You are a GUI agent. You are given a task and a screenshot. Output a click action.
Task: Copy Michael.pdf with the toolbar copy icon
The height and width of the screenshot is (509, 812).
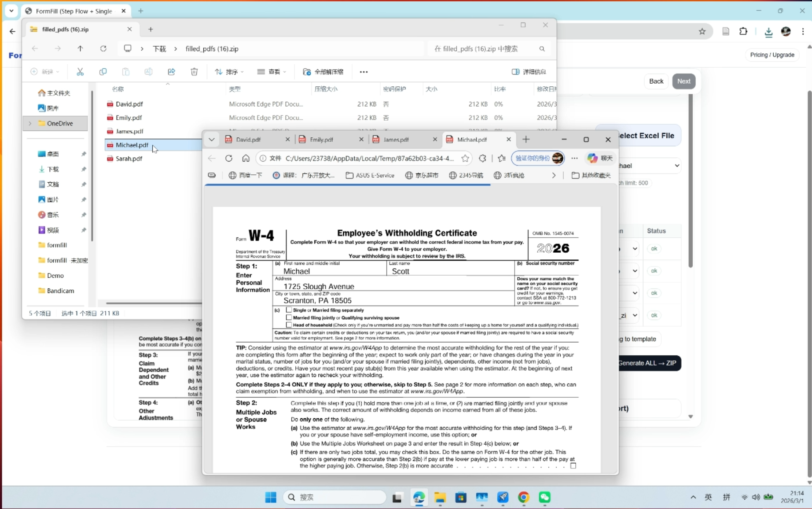[x=103, y=71]
